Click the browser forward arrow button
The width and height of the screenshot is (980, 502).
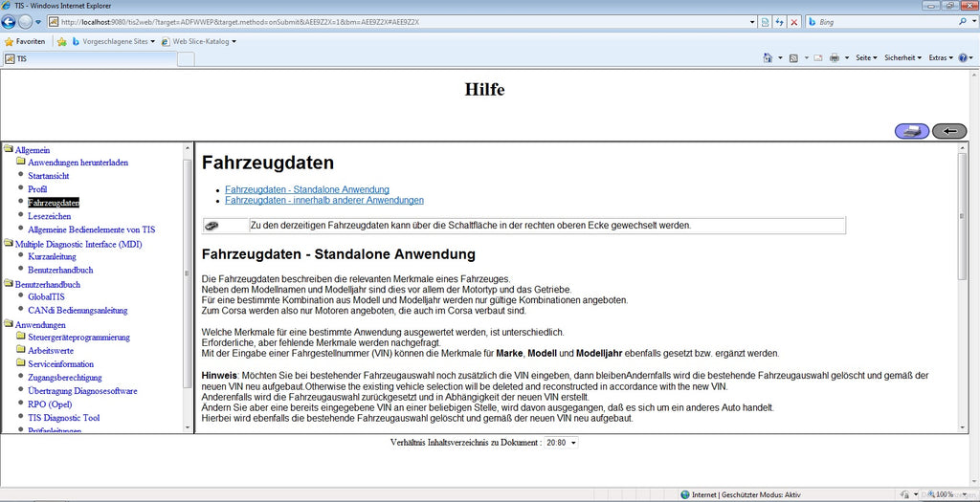tap(25, 22)
